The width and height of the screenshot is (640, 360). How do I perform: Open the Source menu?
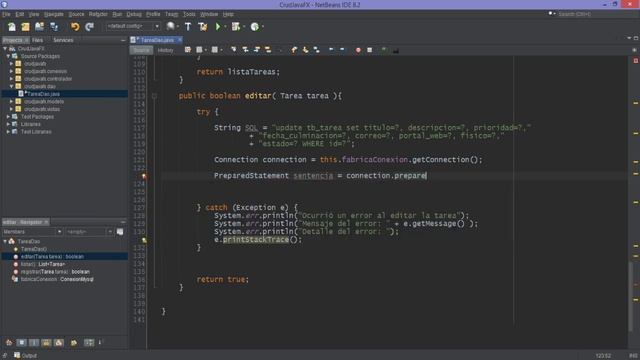(76, 14)
